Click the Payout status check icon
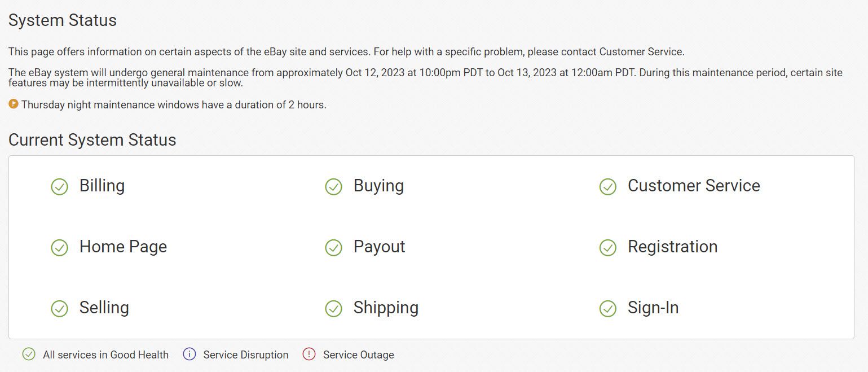Screen dimensions: 868x372 333,247
